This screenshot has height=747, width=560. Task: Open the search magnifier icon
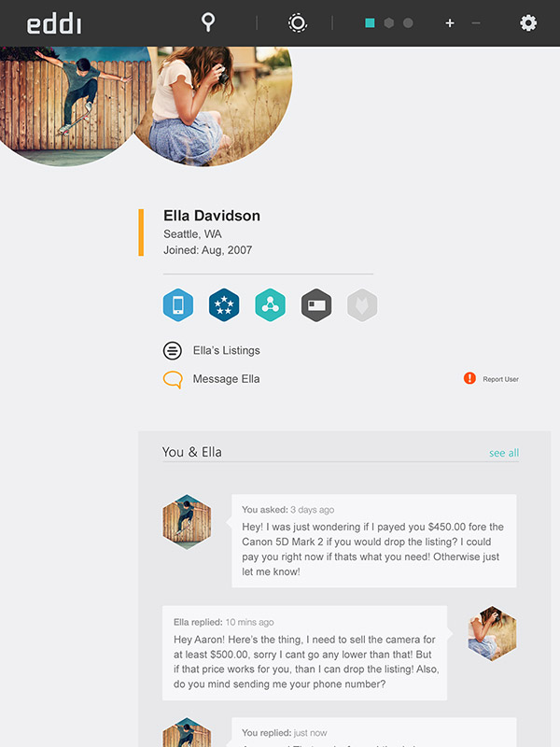pyautogui.click(x=208, y=21)
